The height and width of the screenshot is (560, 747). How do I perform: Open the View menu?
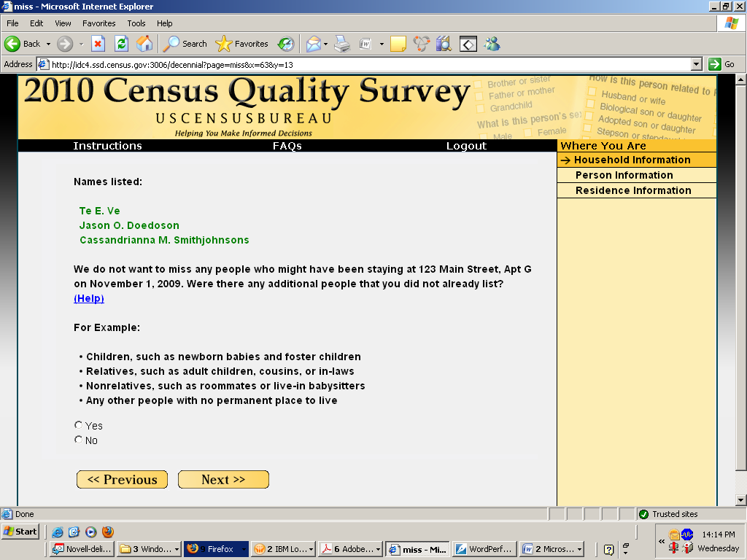tap(63, 23)
